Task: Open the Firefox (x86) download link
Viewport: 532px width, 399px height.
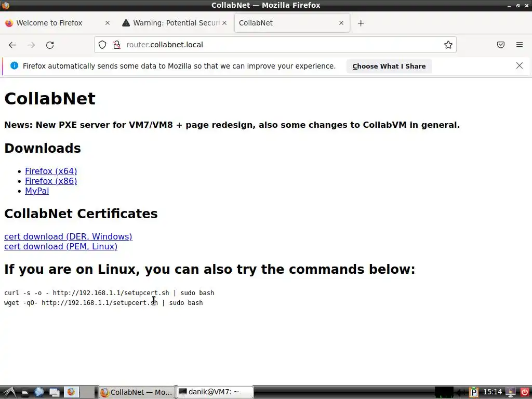Action: click(x=51, y=181)
